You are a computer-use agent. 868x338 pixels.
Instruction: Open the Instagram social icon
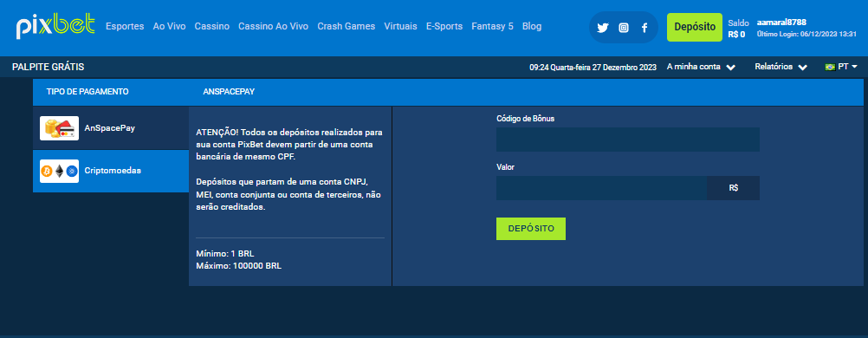(624, 28)
